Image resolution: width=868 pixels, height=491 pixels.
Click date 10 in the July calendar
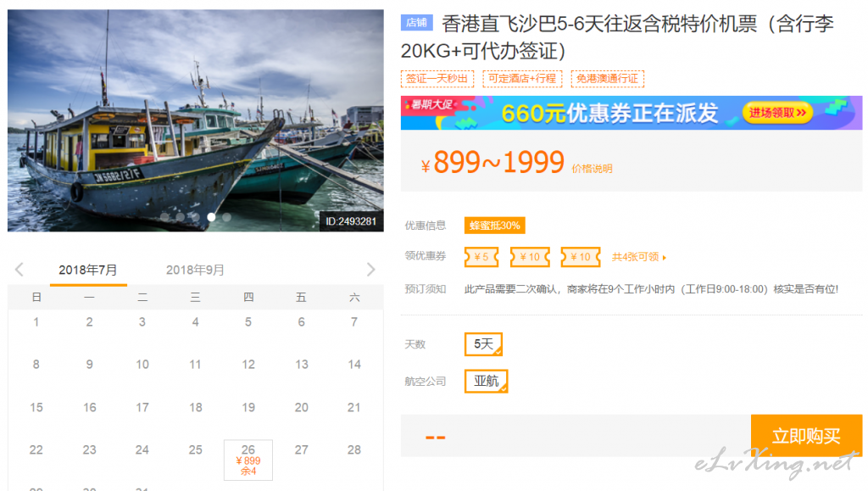(x=142, y=365)
